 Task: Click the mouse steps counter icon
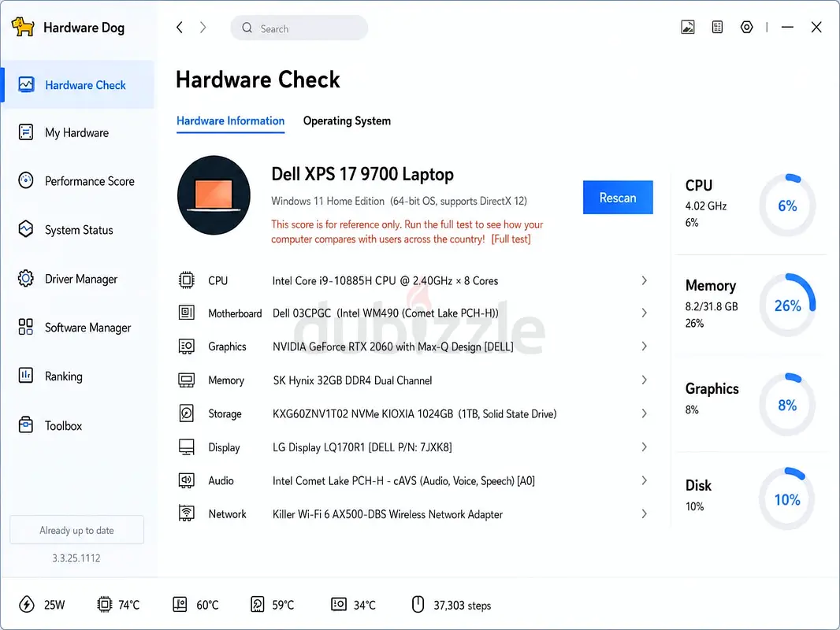[418, 604]
